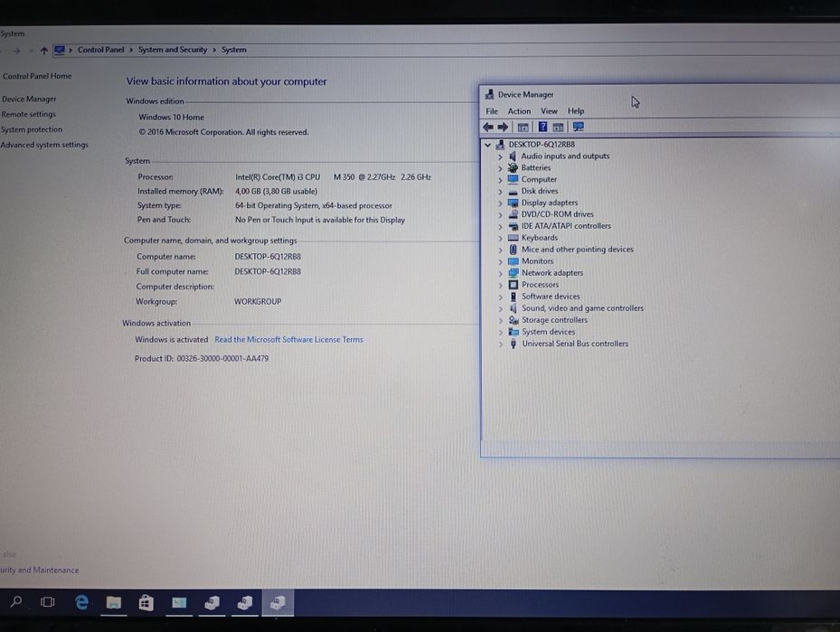Select the Mice and other pointing devices icon
Viewport: 840px width, 632px height.
pyautogui.click(x=514, y=250)
